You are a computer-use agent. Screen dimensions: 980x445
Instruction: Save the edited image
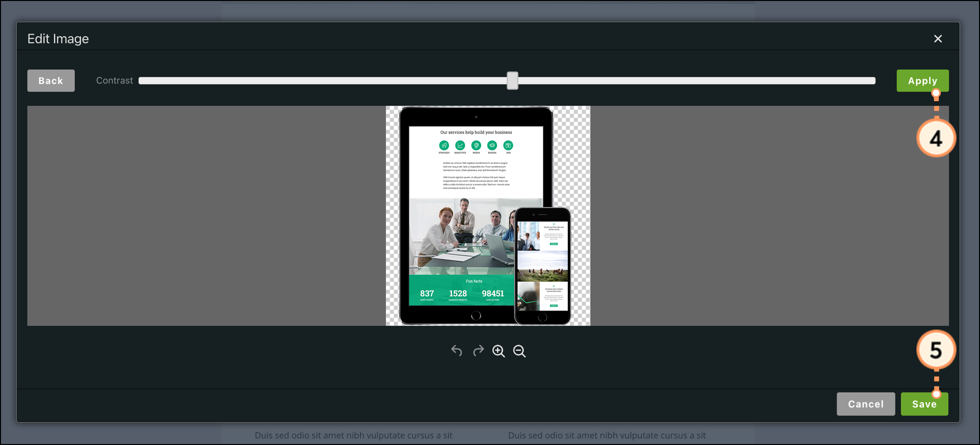coord(924,404)
